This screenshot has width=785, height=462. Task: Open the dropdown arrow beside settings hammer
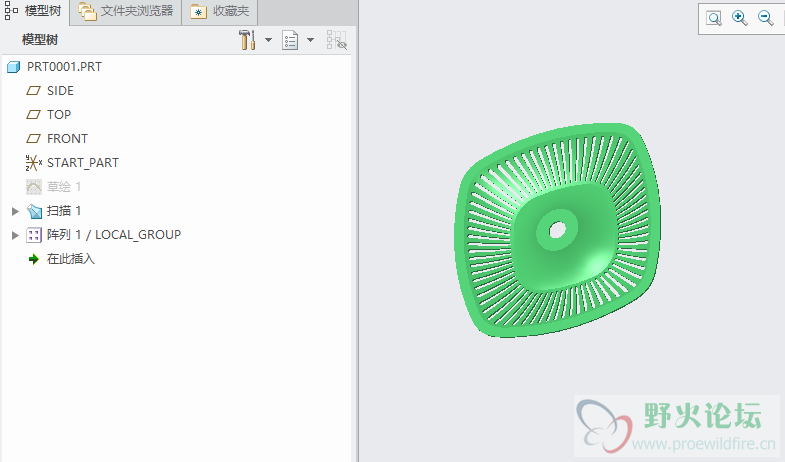[x=268, y=40]
